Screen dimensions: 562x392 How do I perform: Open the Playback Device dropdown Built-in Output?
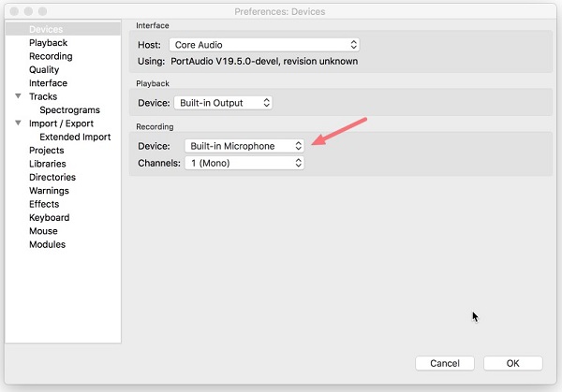[x=223, y=103]
